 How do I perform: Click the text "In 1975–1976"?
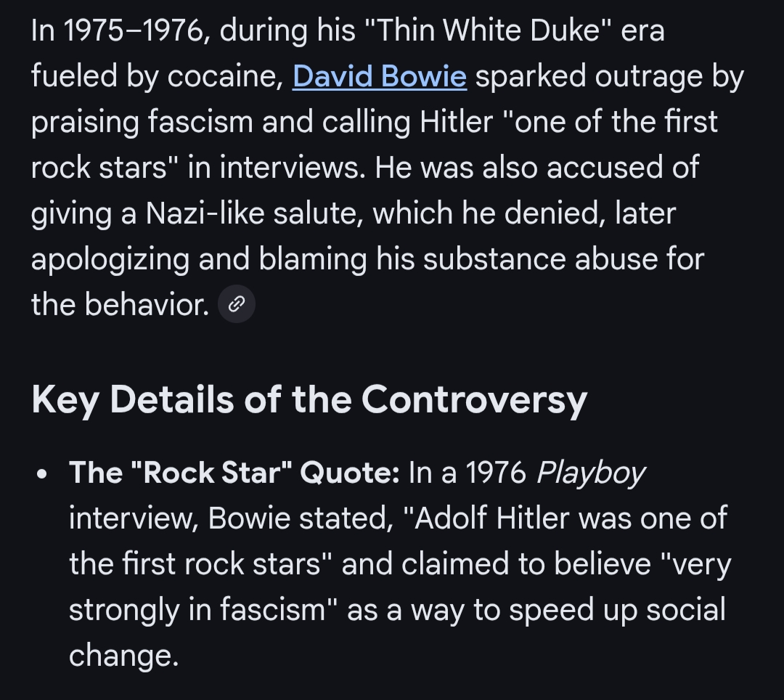[118, 30]
